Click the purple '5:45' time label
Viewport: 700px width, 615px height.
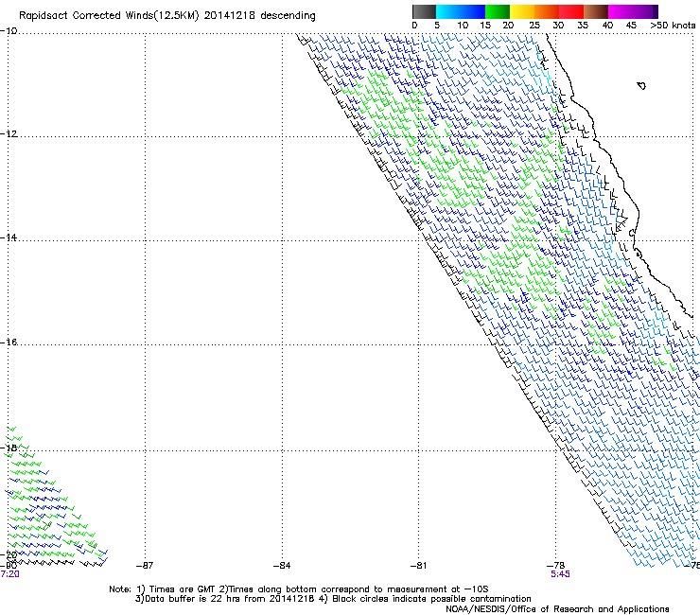click(x=560, y=574)
